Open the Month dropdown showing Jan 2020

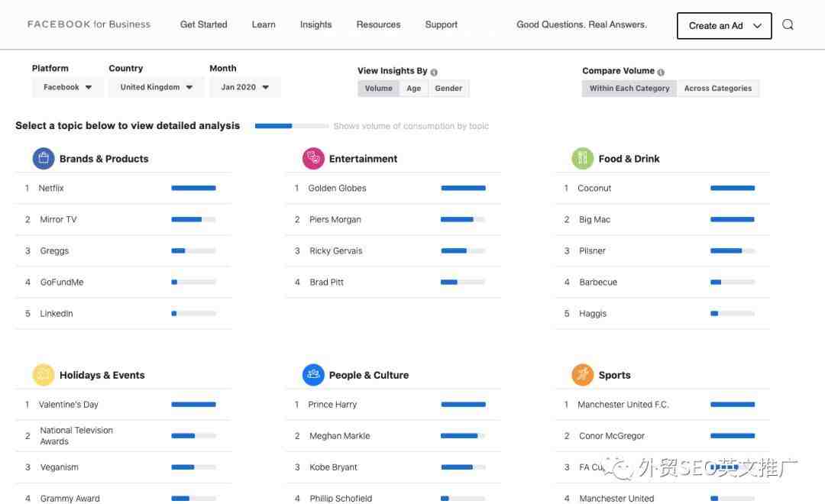tap(244, 87)
